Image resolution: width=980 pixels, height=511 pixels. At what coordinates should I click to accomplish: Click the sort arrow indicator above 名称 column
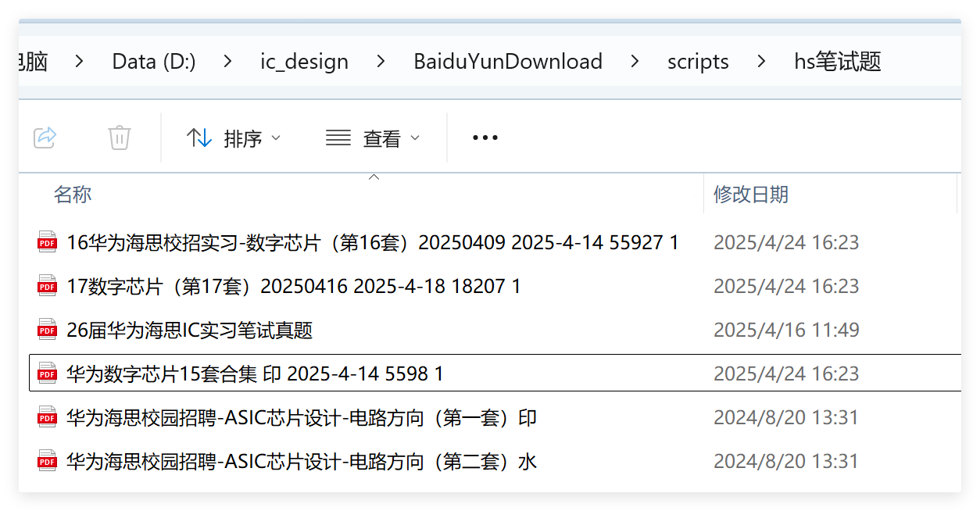tap(374, 177)
